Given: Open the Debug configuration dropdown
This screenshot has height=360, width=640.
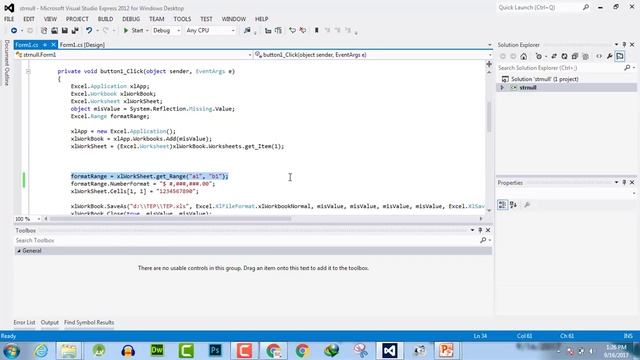Looking at the screenshot, I should click(x=178, y=31).
